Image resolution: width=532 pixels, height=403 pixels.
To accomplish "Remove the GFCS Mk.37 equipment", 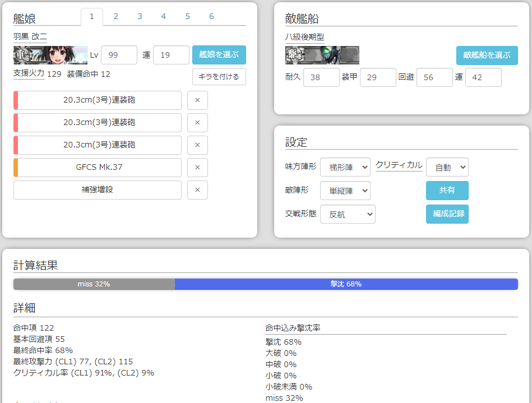I will pyautogui.click(x=197, y=167).
